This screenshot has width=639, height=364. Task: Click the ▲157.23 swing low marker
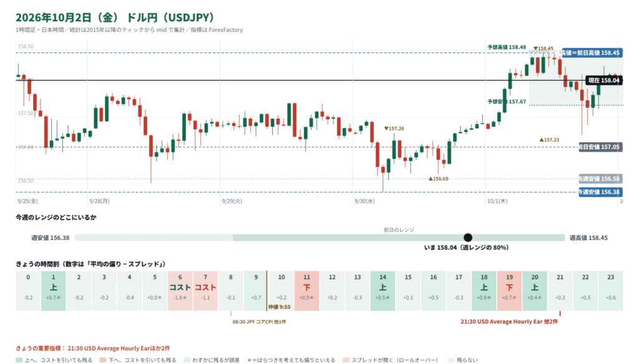pyautogui.click(x=549, y=140)
